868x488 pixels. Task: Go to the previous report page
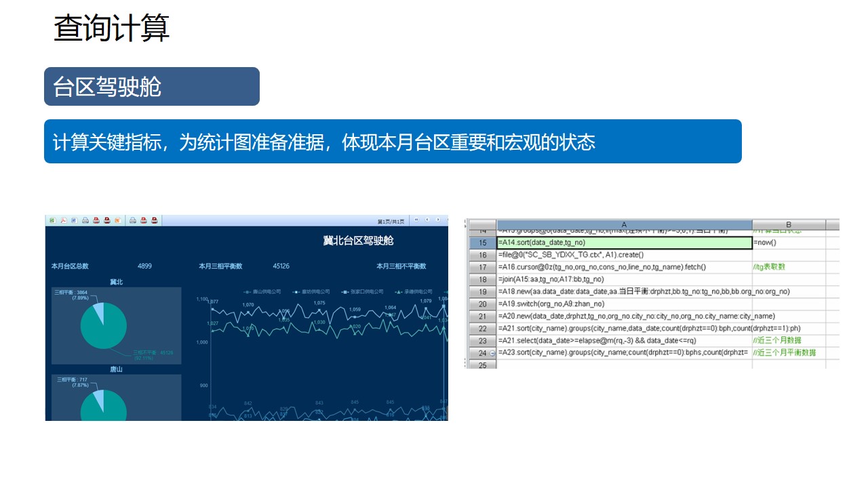coord(427,220)
